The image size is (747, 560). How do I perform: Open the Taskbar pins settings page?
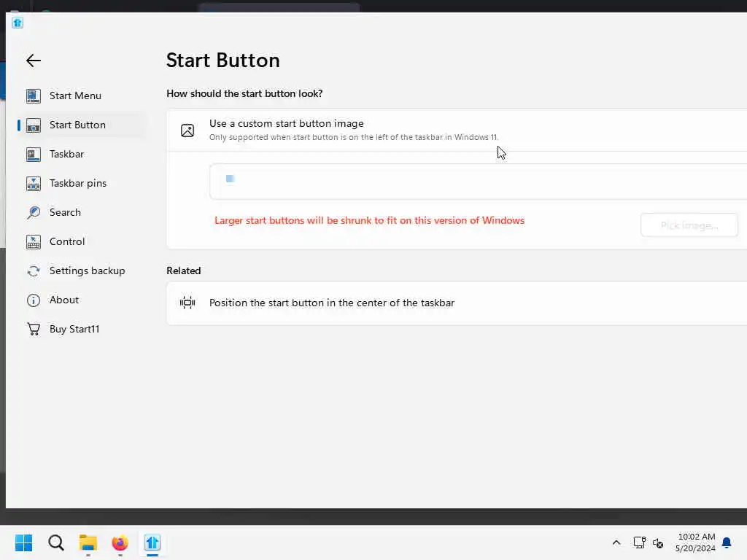(81, 183)
